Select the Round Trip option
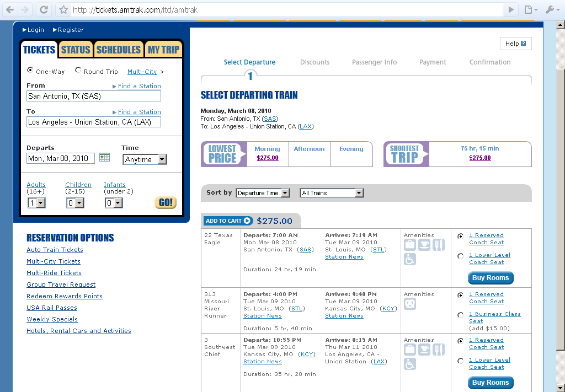Screen dimensions: 565x392 pos(78,70)
